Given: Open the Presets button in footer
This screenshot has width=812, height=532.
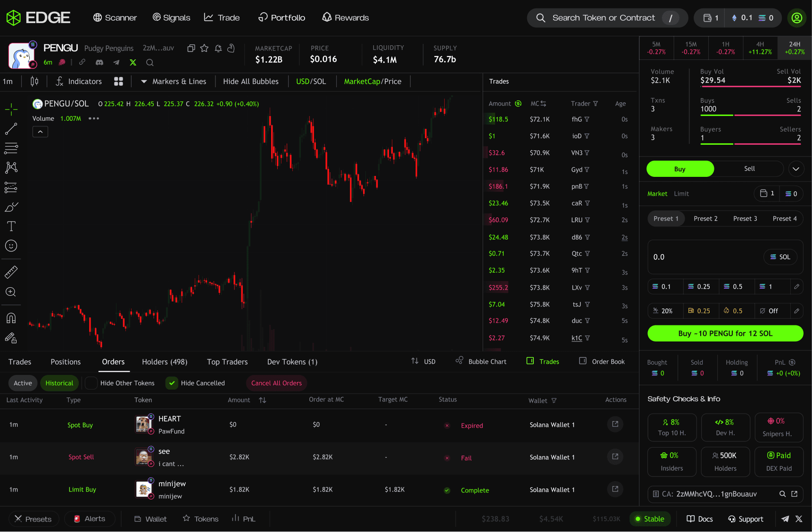Looking at the screenshot, I should point(33,519).
